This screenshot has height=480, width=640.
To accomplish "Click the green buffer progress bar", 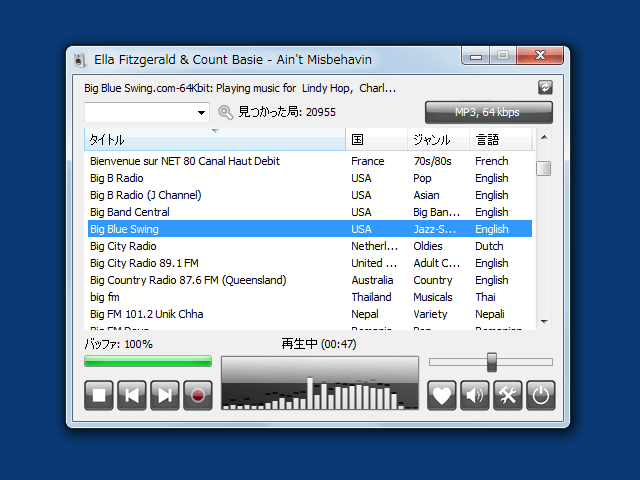I will point(148,361).
